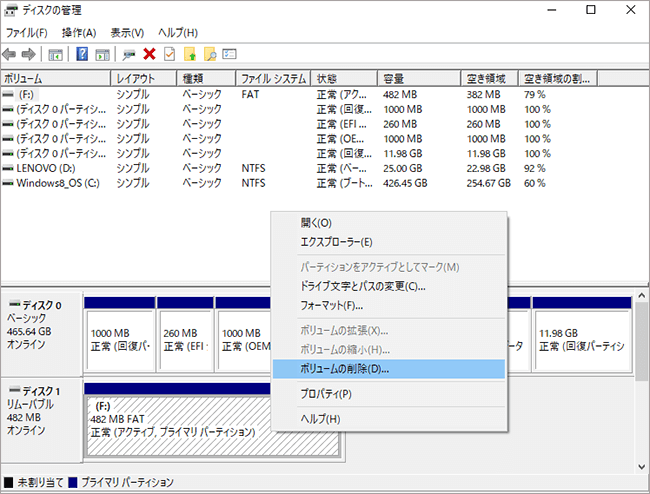Click the black 未割り当て legend swatch

point(8,482)
